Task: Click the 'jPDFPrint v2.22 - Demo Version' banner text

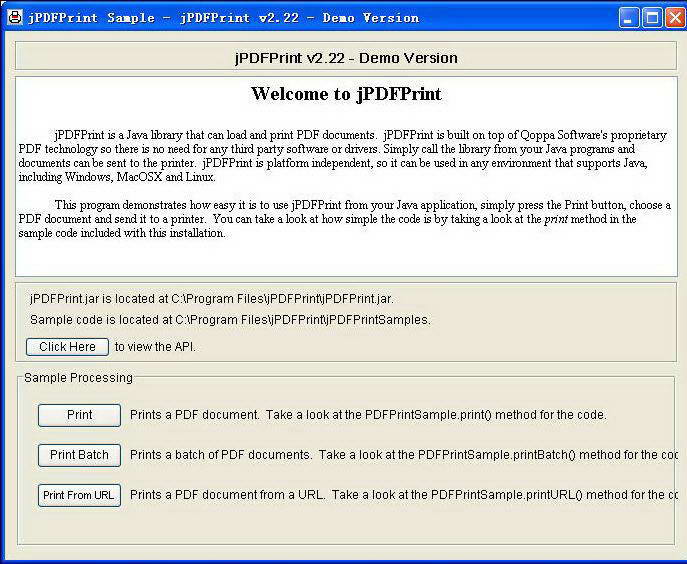Action: pyautogui.click(x=346, y=58)
